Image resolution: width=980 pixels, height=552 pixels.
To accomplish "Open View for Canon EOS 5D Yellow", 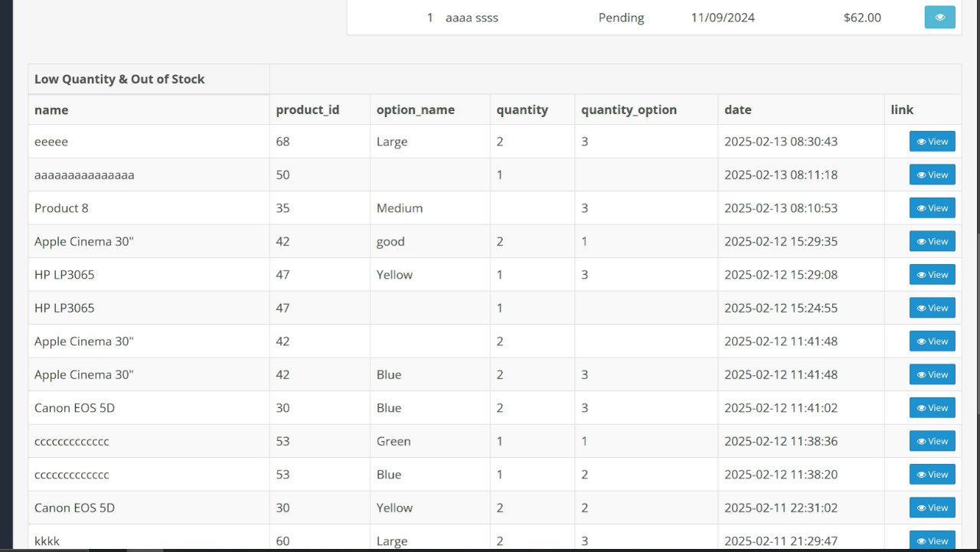I will pos(932,508).
